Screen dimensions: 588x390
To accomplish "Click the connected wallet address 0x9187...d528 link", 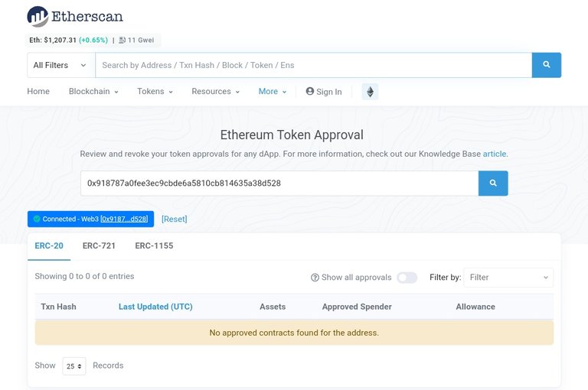I will [124, 219].
